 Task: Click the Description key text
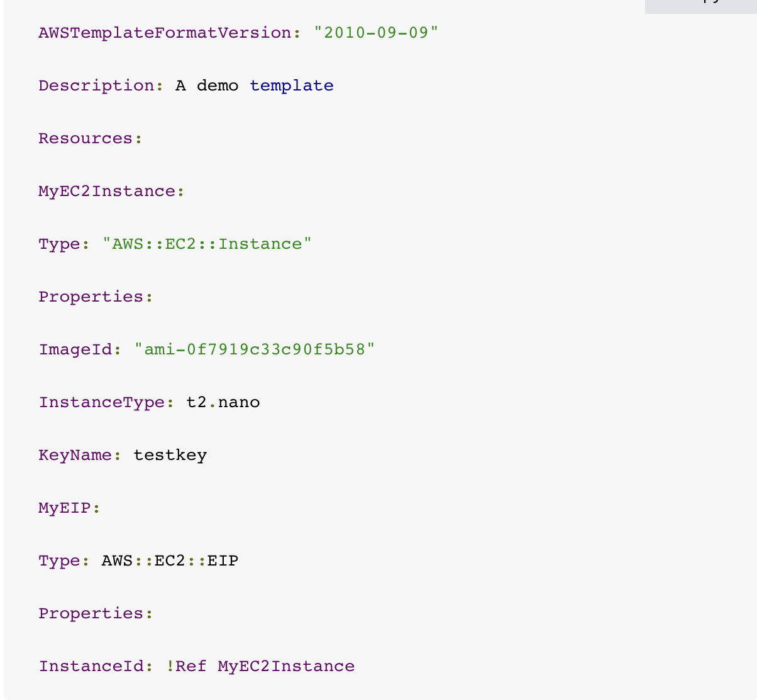tap(96, 85)
